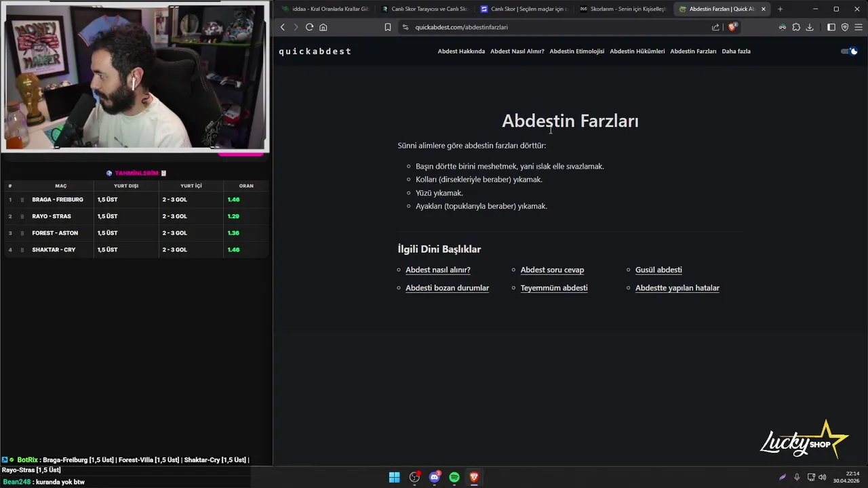Open Discord from the taskbar

click(435, 477)
